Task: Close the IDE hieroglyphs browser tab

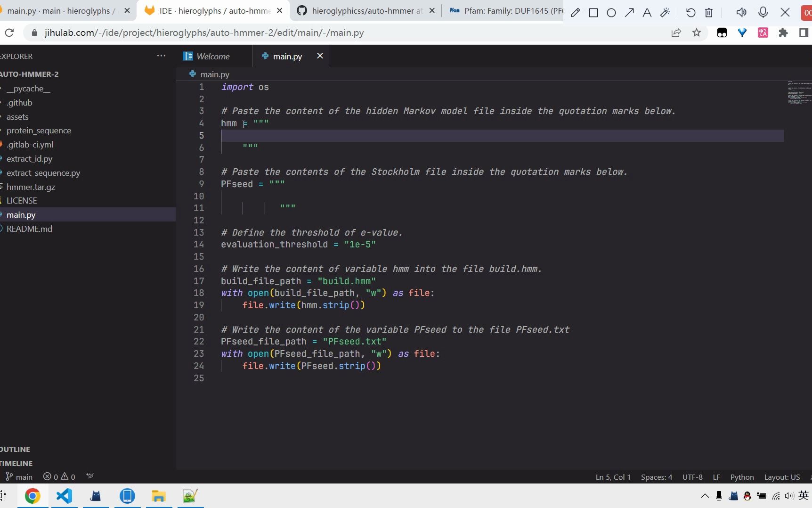Action: point(280,10)
